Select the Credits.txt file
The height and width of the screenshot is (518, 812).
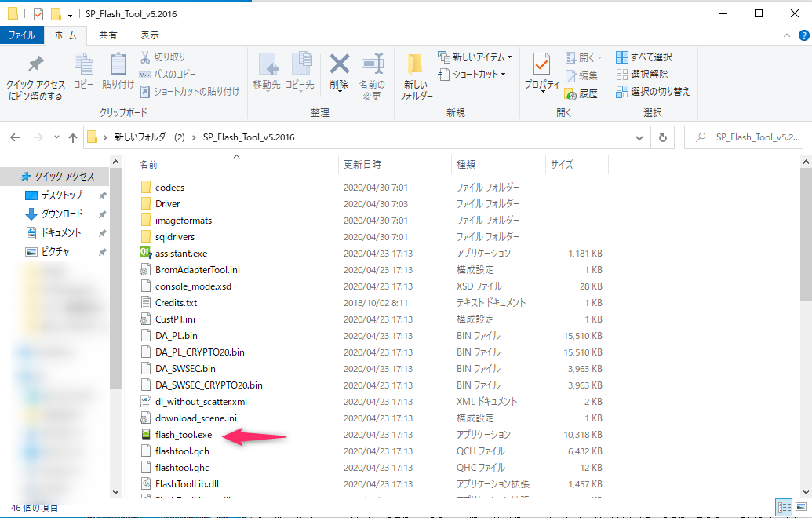click(176, 302)
